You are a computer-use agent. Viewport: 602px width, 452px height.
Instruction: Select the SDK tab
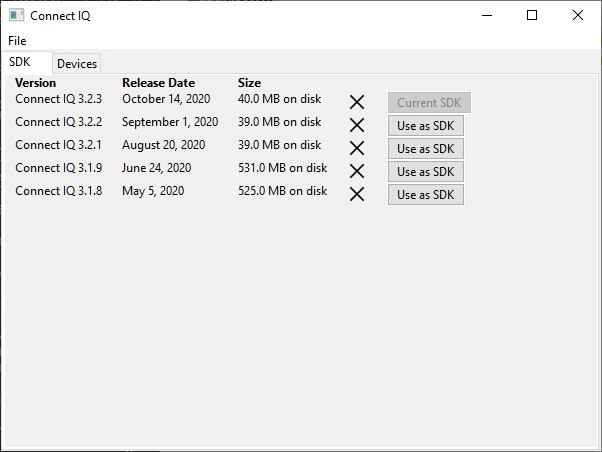pos(26,62)
